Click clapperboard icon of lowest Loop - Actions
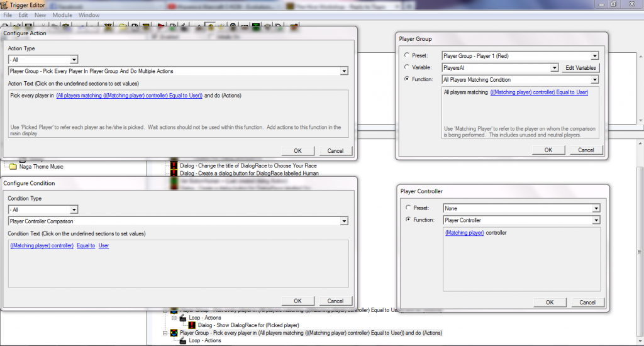 coord(183,341)
